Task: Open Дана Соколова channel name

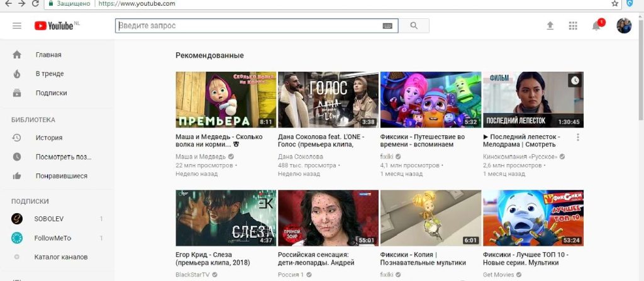Action: tap(301, 157)
